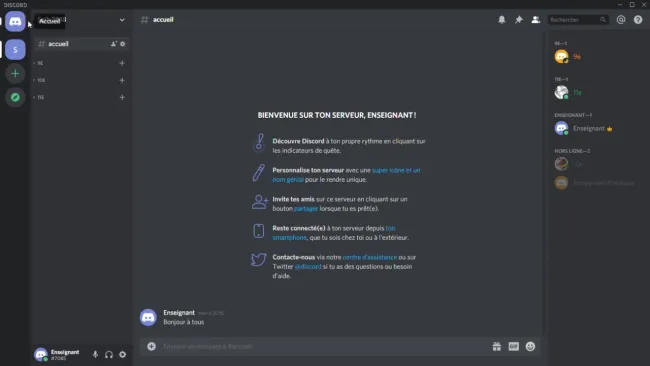Follow the 'super icône et un nom génial' link

pyautogui.click(x=346, y=175)
